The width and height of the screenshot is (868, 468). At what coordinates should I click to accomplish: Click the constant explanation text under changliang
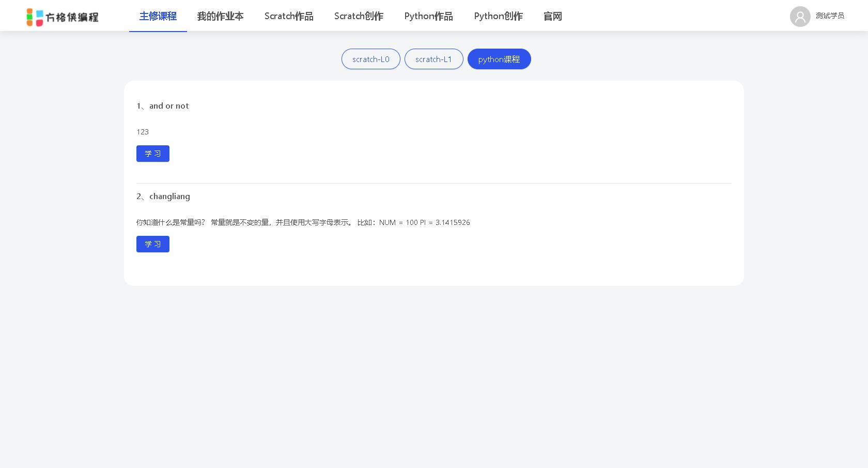coord(303,222)
